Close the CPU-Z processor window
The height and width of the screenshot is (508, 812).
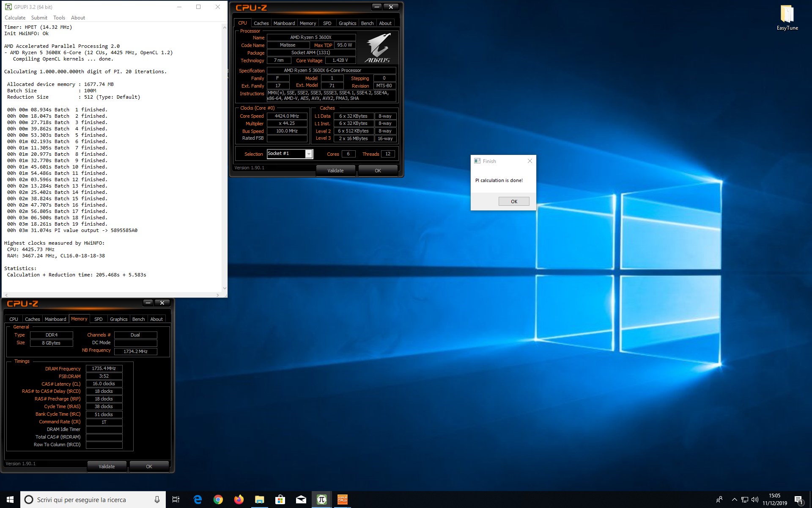tap(391, 7)
